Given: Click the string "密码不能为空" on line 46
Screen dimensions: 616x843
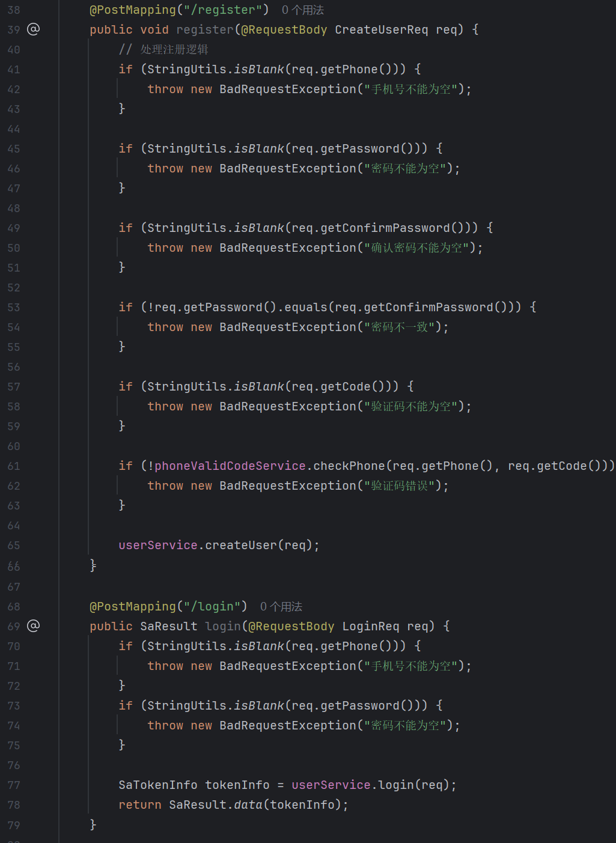Looking at the screenshot, I should tap(405, 168).
